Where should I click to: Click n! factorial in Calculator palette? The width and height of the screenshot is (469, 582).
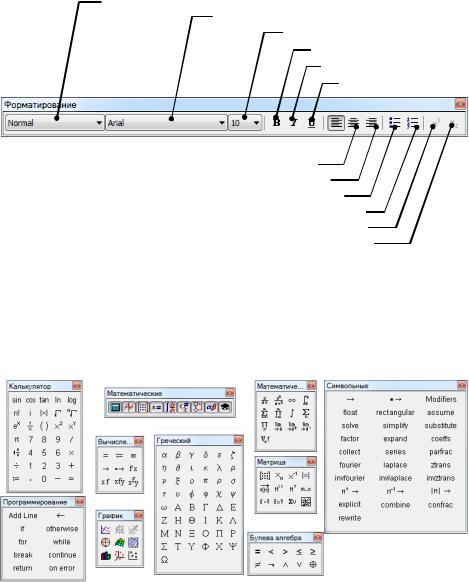(x=17, y=413)
